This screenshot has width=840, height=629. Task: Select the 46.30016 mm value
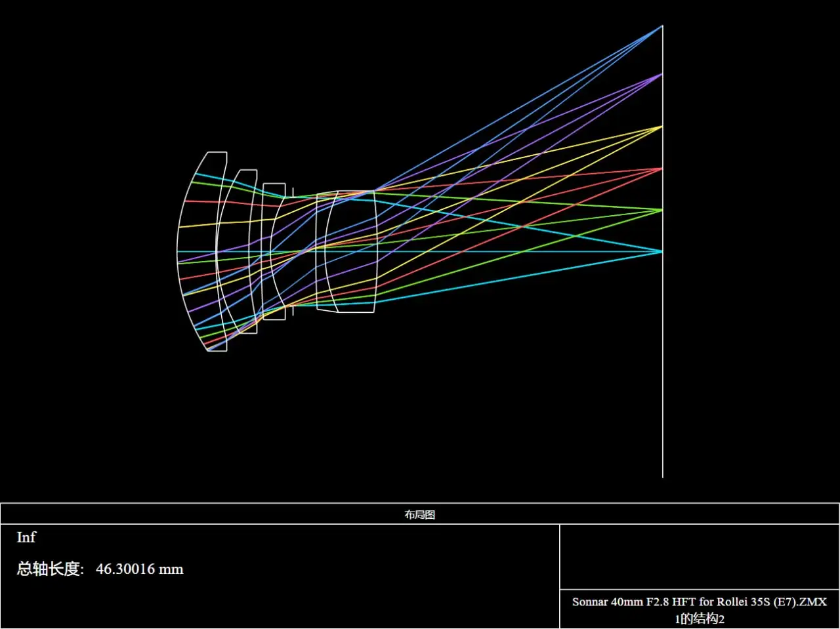click(x=139, y=569)
